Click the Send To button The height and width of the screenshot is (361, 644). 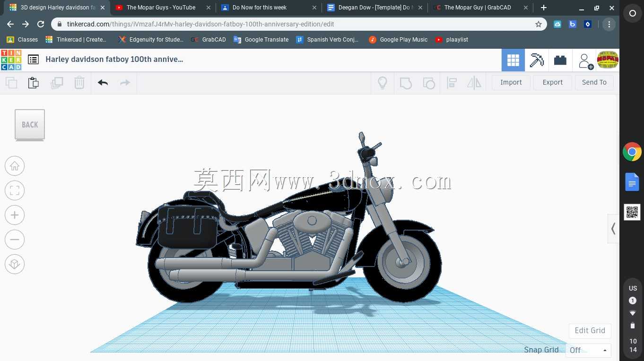(594, 82)
